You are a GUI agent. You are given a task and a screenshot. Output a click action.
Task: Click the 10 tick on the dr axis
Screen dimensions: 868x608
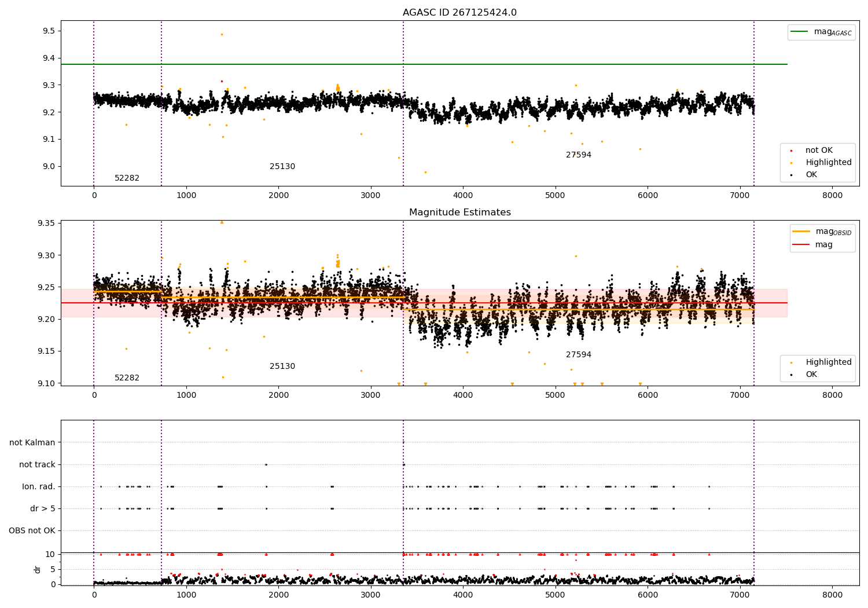click(x=50, y=554)
